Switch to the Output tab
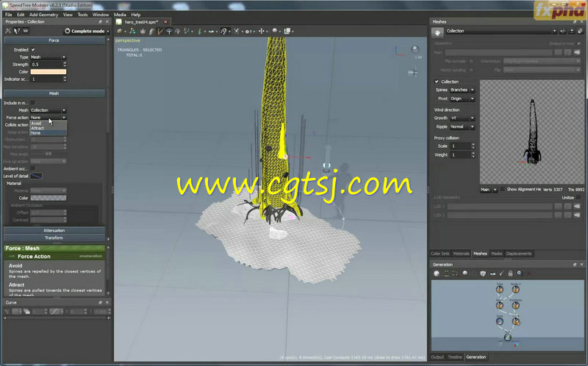Screen dimensions: 588x366 tap(437, 357)
